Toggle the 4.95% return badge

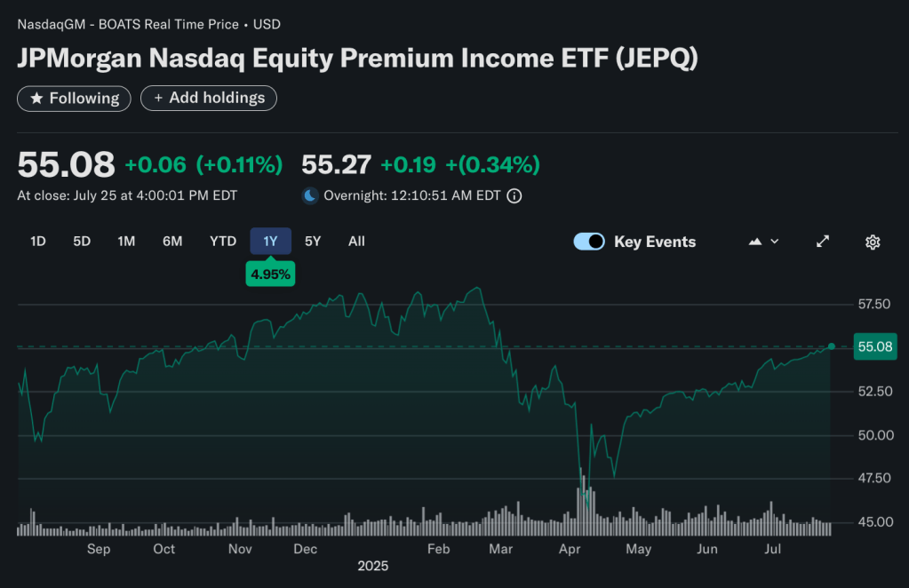[270, 274]
